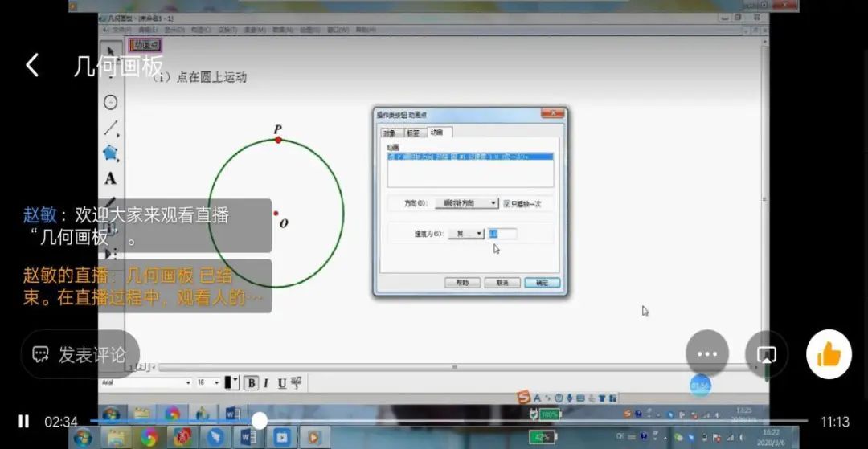This screenshot has height=449, width=868.
Task: Toggle the 只播放一次 checkbox
Action: pos(506,204)
